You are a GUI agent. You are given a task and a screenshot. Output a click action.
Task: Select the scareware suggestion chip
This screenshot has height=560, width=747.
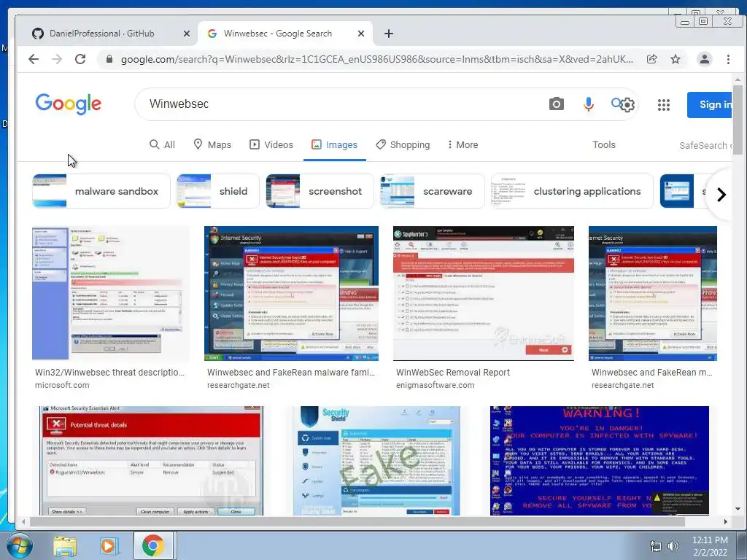[x=432, y=191]
